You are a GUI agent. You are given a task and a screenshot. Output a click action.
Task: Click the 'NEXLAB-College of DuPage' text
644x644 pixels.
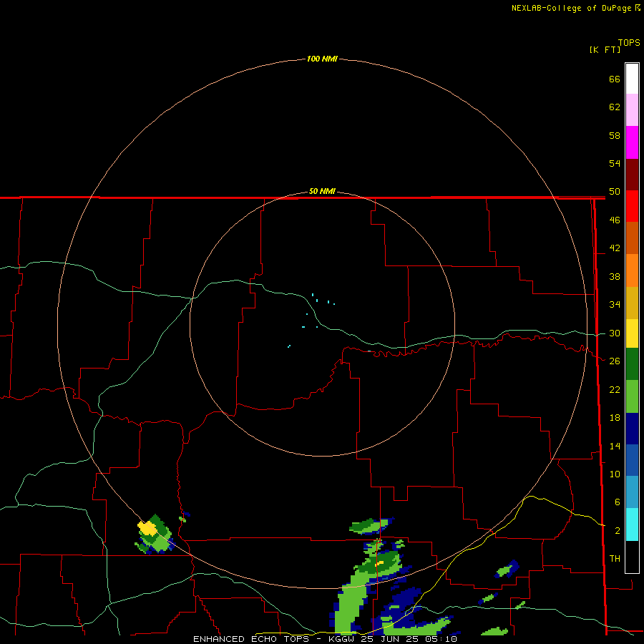[x=572, y=8]
